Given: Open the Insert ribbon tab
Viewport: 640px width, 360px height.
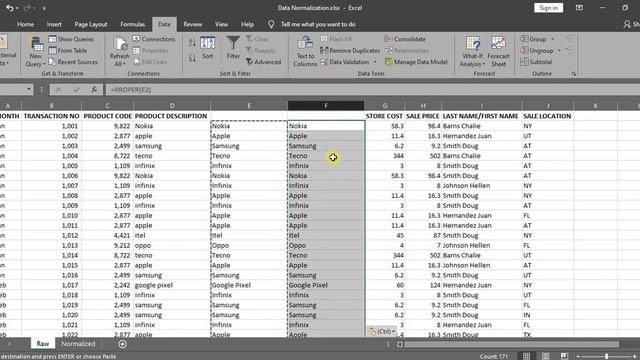Looking at the screenshot, I should point(54,24).
